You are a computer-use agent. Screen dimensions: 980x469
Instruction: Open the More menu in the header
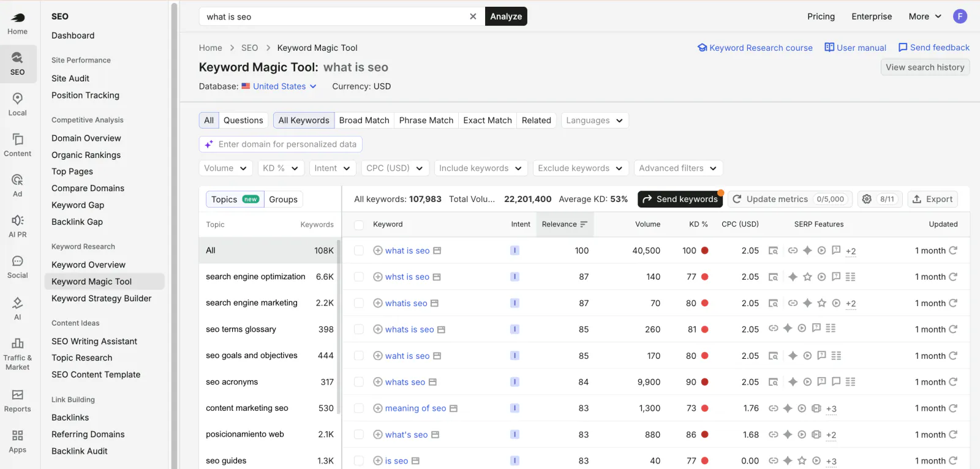[x=925, y=17]
